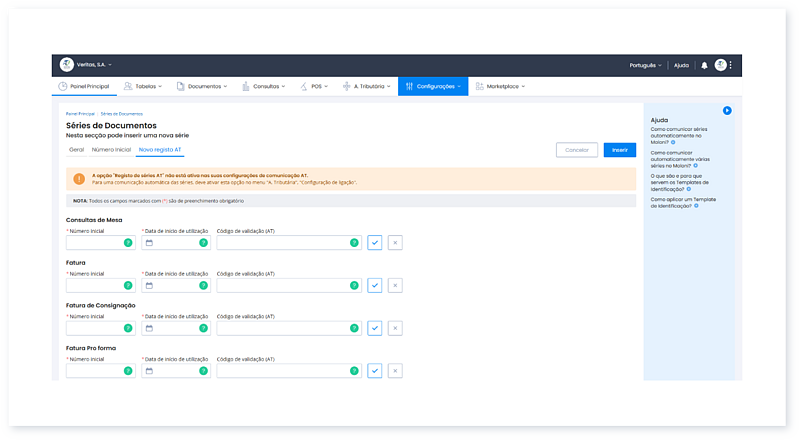Image resolution: width=800 pixels, height=440 pixels.
Task: Click green help icon in Fatura Número inicial
Action: (x=128, y=285)
